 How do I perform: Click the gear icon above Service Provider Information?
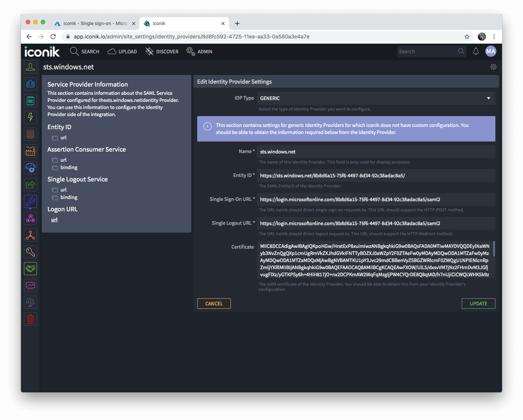coord(493,66)
